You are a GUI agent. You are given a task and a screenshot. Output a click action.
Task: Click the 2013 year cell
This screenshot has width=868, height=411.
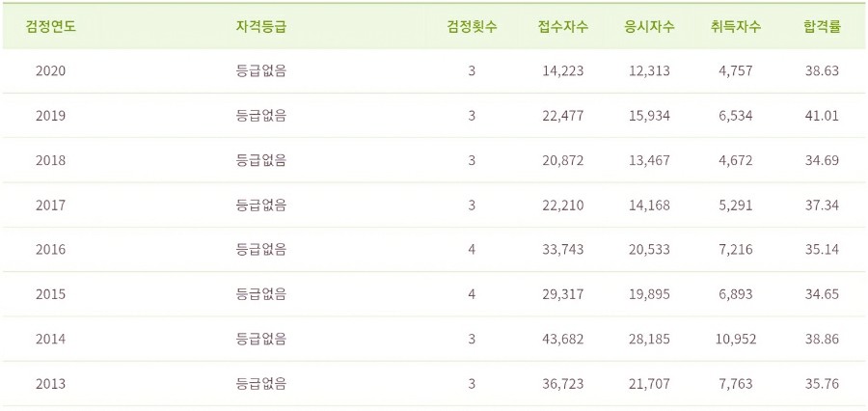tap(50, 384)
